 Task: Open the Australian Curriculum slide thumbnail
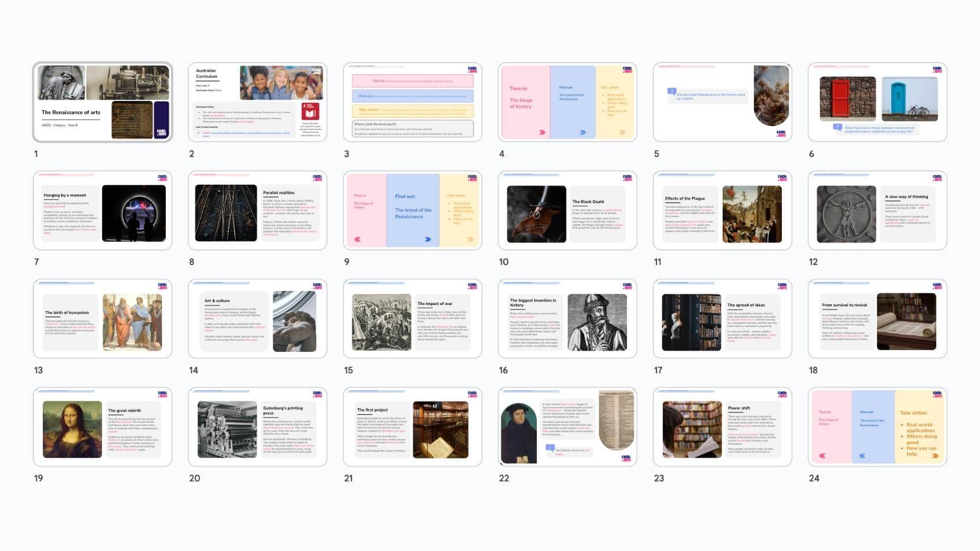257,102
